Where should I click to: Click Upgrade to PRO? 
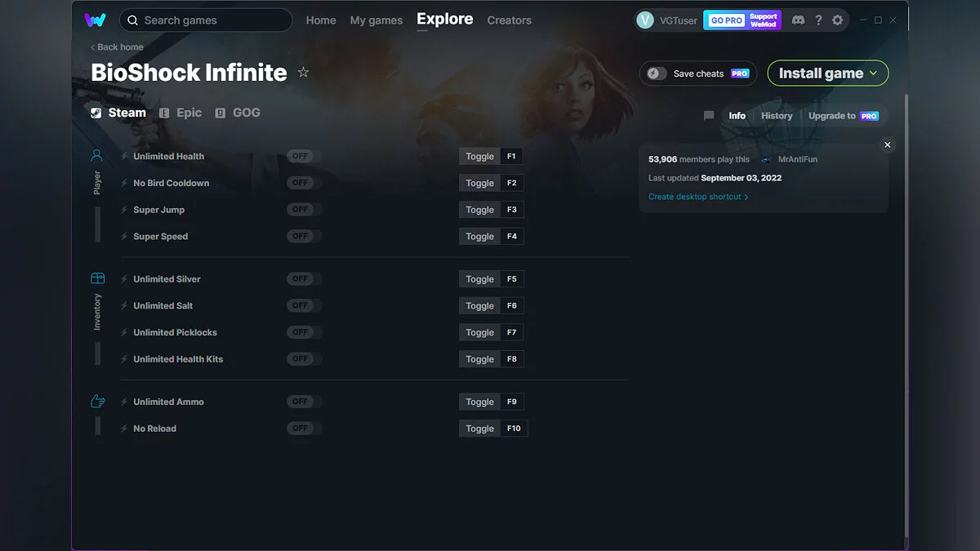pyautogui.click(x=844, y=116)
